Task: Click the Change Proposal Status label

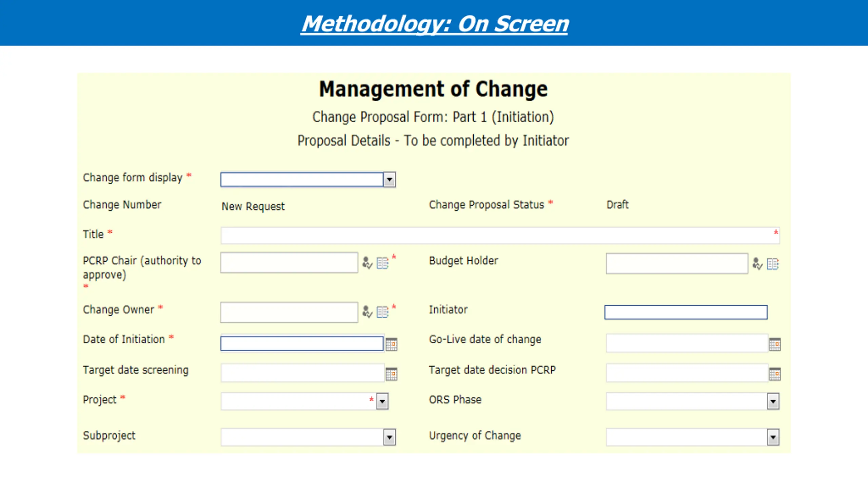Action: tap(487, 205)
